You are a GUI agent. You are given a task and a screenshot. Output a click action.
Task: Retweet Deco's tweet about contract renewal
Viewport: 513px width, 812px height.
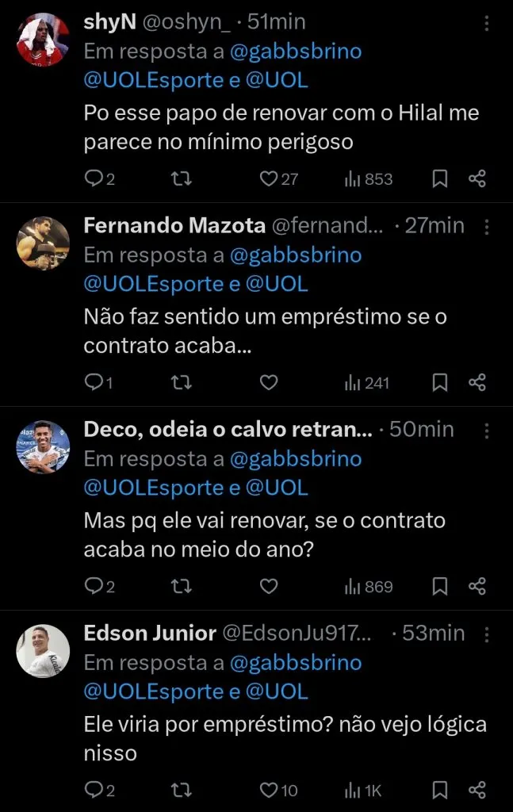click(x=182, y=586)
